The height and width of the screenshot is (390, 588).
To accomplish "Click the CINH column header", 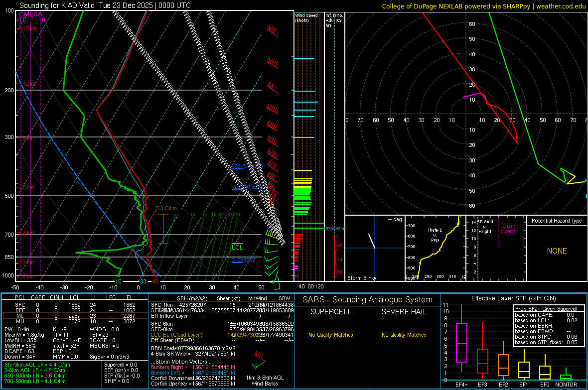I will [56, 297].
